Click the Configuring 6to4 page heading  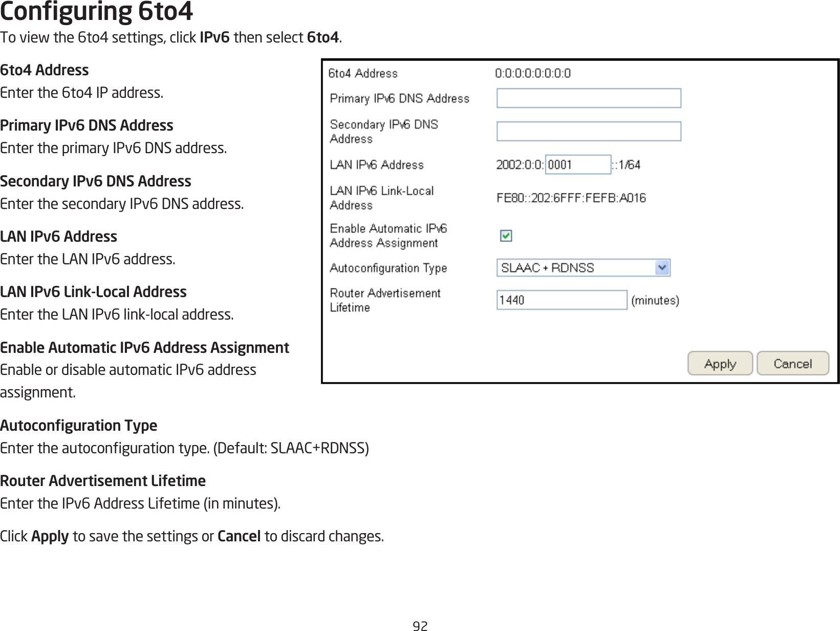(97, 11)
